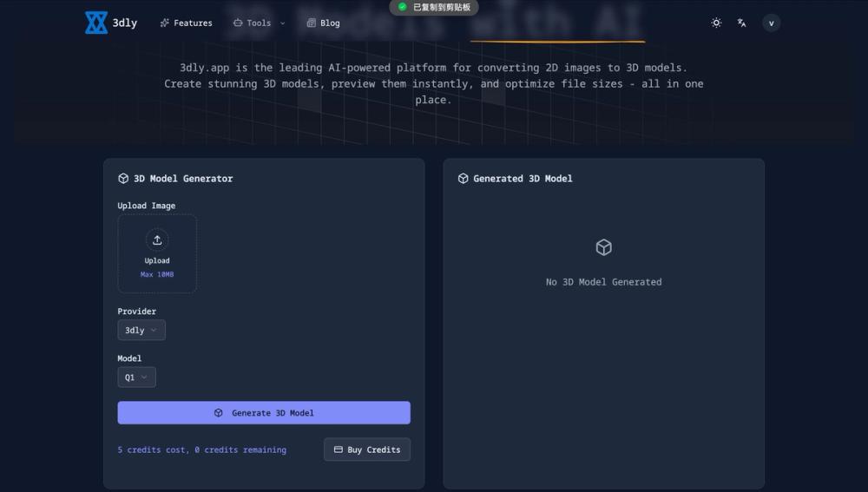Click the green check in clipboard toast

tap(403, 7)
